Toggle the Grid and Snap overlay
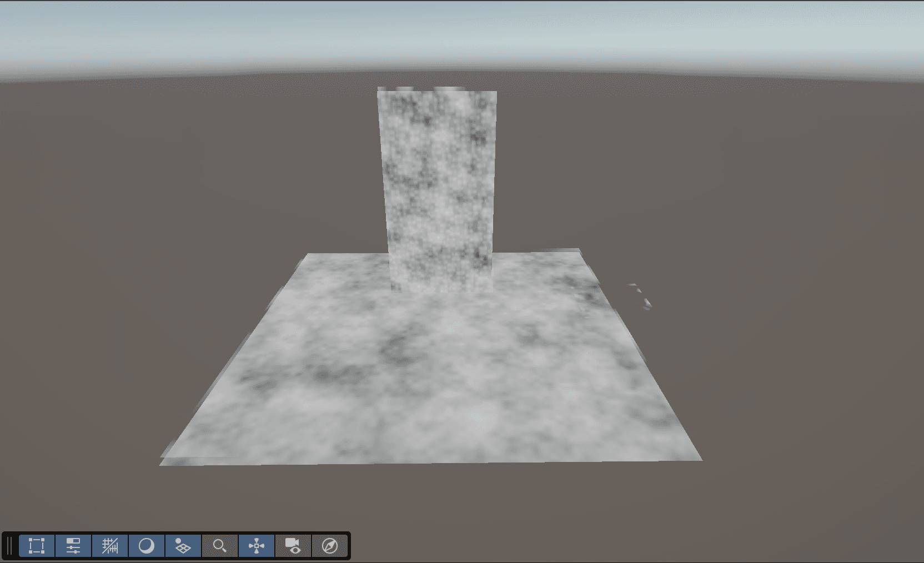Viewport: 924px width, 563px height. coord(110,546)
